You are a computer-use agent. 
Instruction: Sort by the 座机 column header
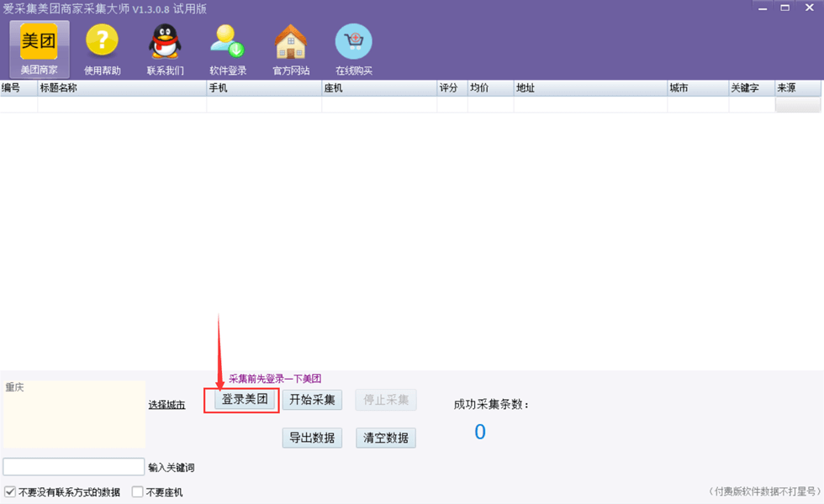379,88
